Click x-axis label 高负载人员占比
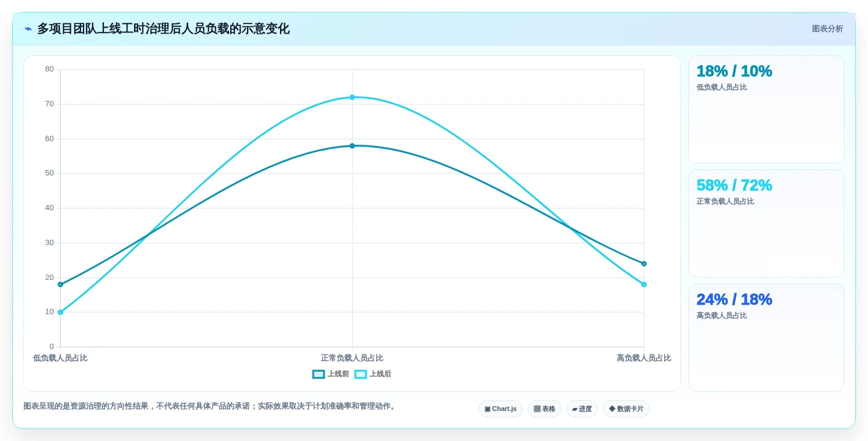 pyautogui.click(x=644, y=358)
